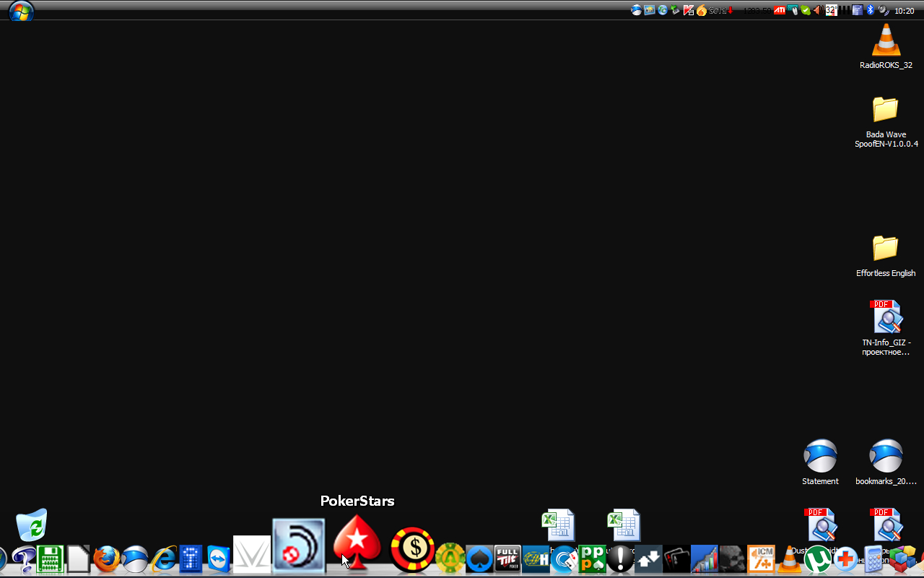Open the right Excel spreadsheet desktop file
The width and height of the screenshot is (924, 578).
coord(624,525)
